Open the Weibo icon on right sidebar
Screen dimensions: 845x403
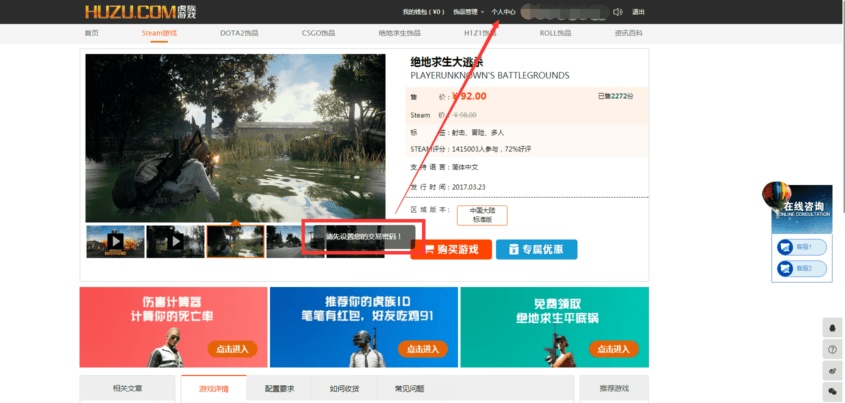(x=832, y=370)
